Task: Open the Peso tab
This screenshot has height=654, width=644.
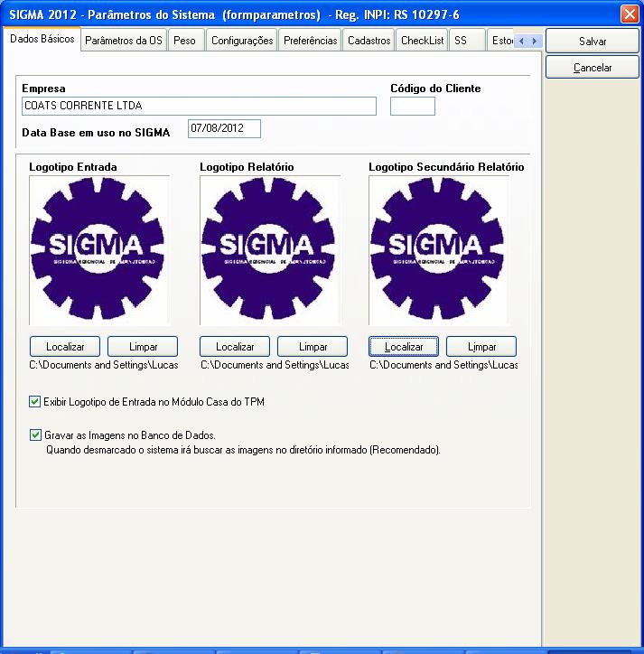Action: [x=184, y=41]
